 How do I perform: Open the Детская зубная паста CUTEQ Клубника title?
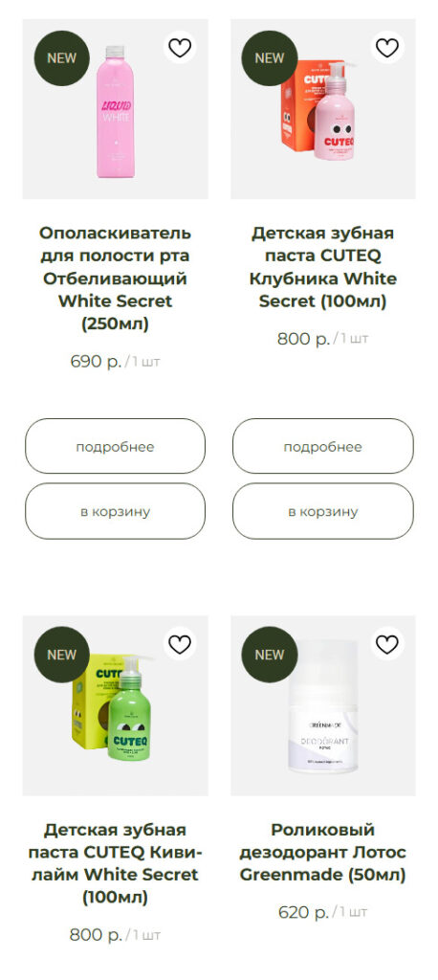pos(323,268)
